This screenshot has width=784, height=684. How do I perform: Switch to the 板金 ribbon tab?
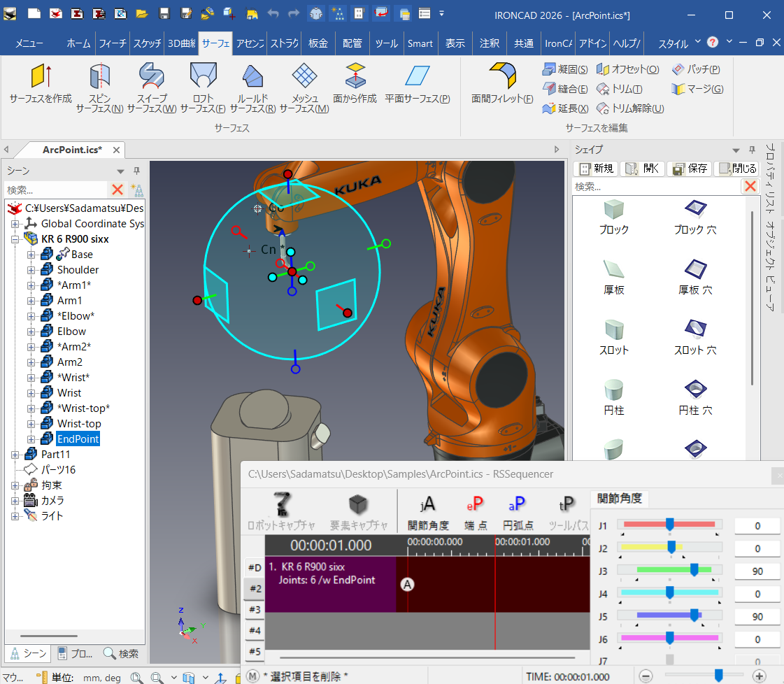coord(318,43)
